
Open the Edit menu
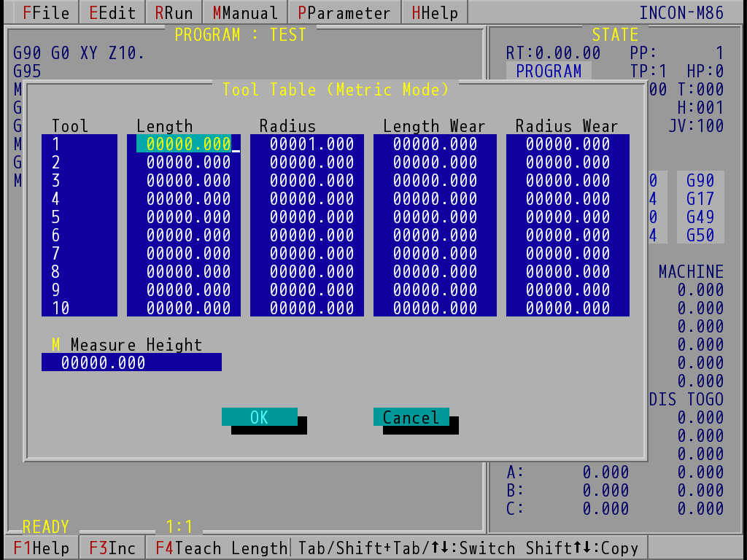[x=112, y=13]
